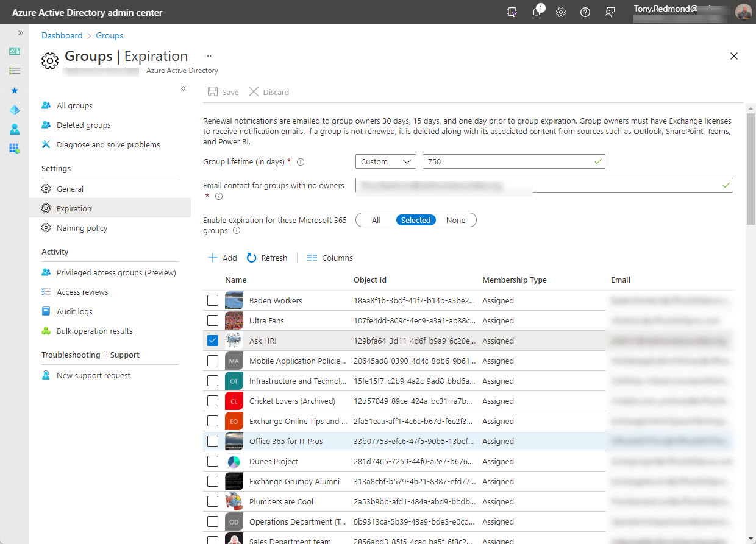Click the Discard button
The image size is (756, 544).
[269, 92]
